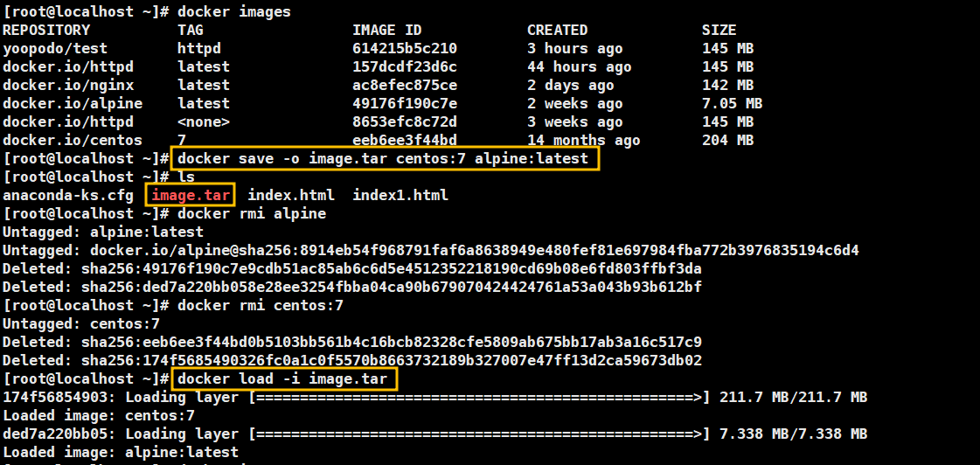Click the 7.05 MB size value
Image resolution: width=980 pixels, height=465 pixels.
(x=732, y=104)
